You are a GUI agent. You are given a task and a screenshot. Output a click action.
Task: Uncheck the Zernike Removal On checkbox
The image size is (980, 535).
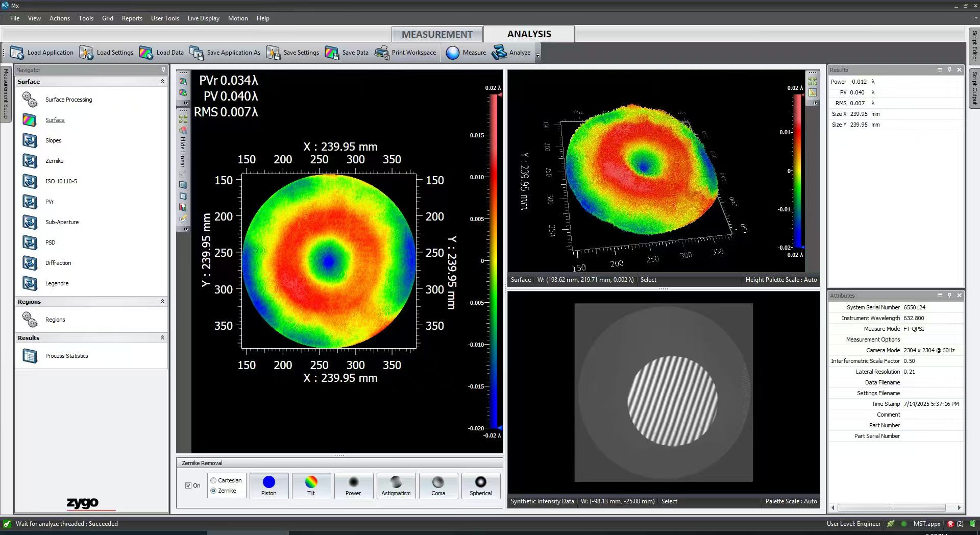click(x=188, y=485)
